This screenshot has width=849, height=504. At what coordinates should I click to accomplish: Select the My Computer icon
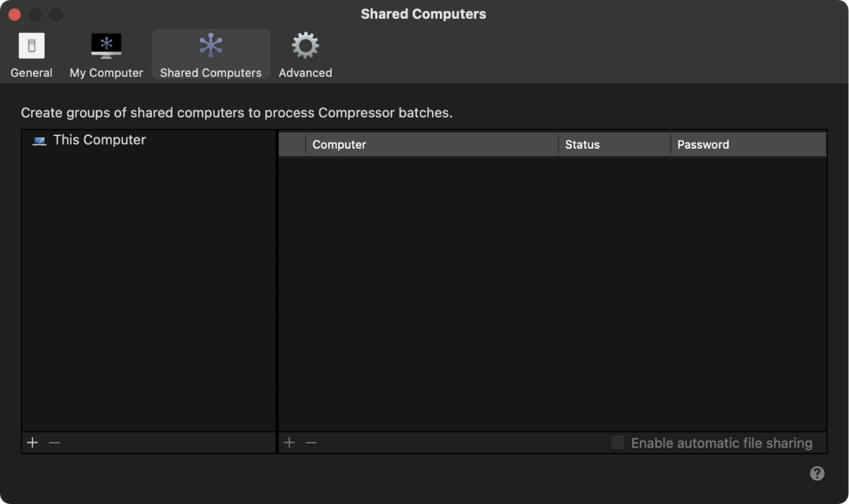(x=106, y=46)
